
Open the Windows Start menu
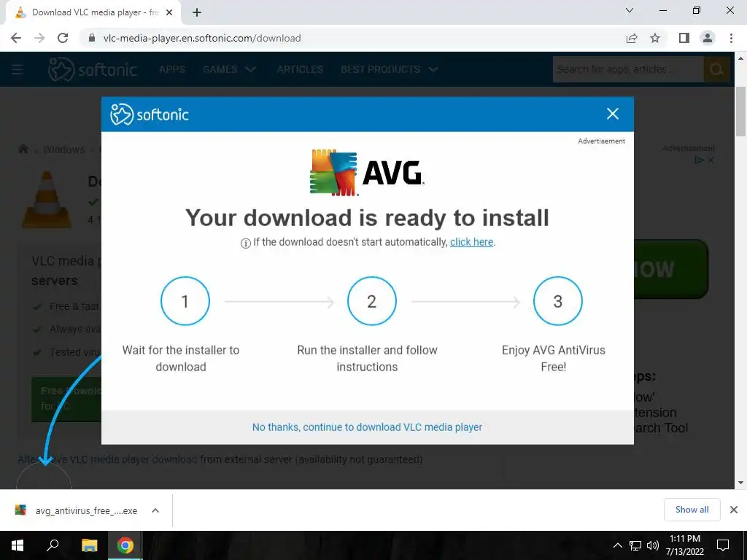[x=18, y=545]
